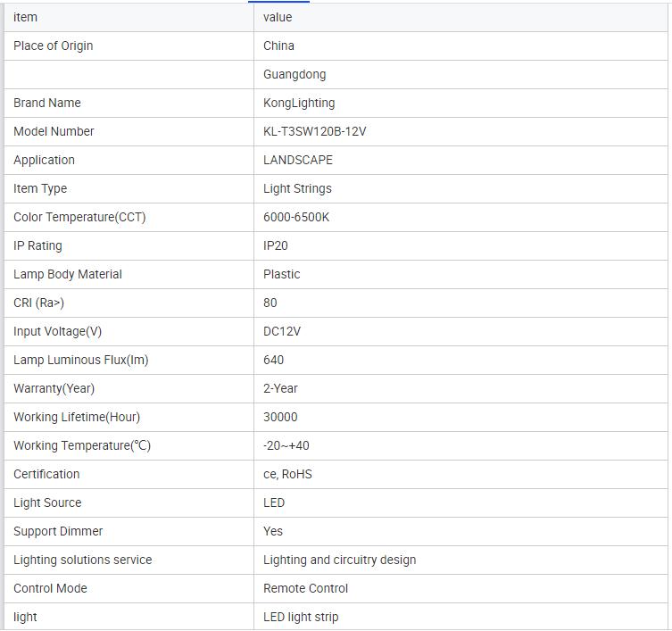The image size is (672, 631).
Task: Click the 'Support Dimmer' label cell
Action: coord(58,531)
